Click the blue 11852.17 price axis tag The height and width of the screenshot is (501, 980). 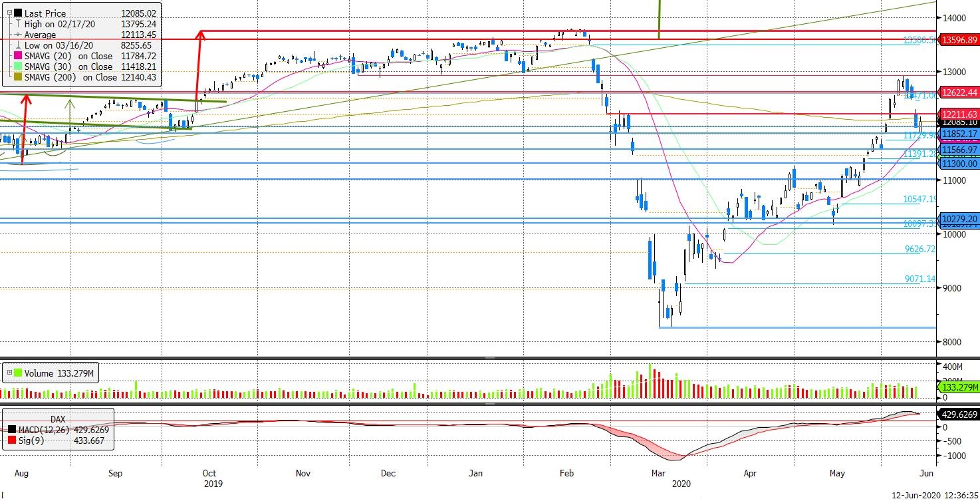pyautogui.click(x=958, y=134)
